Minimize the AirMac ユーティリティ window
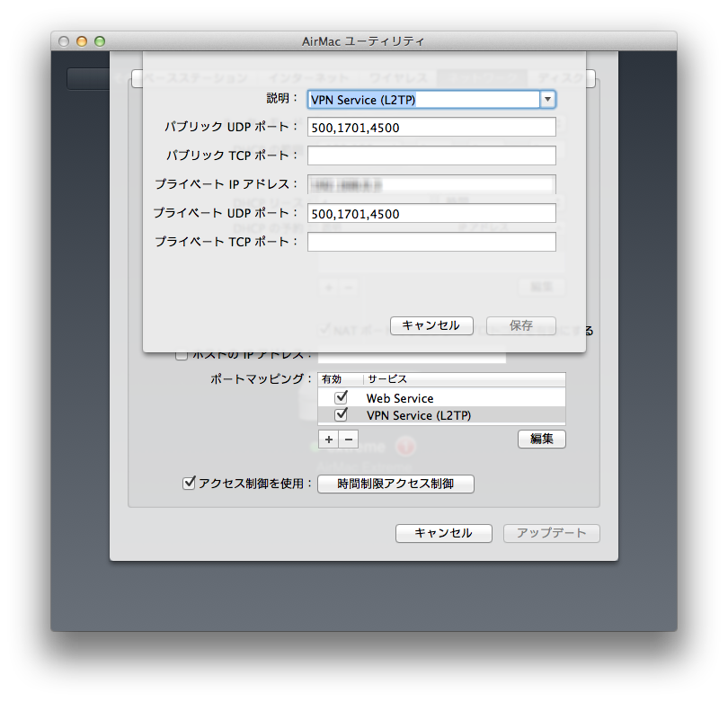The image size is (728, 702). 82,41
